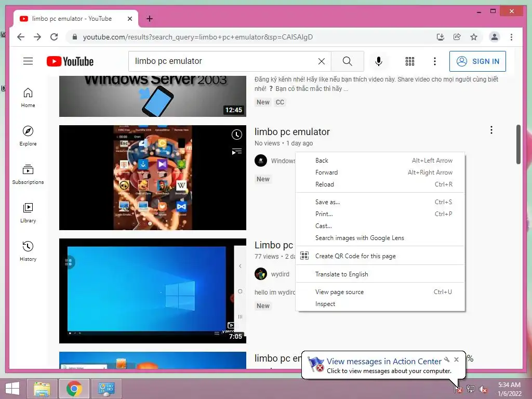Viewport: 532px width, 399px height.
Task: Open the Windows Server 2003 video thumbnail
Action: point(153,96)
